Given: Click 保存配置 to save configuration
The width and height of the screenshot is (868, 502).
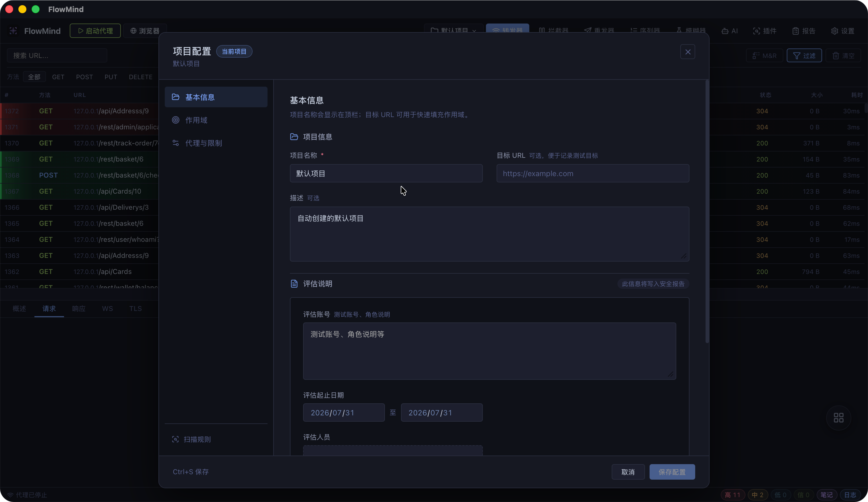Looking at the screenshot, I should pyautogui.click(x=672, y=472).
